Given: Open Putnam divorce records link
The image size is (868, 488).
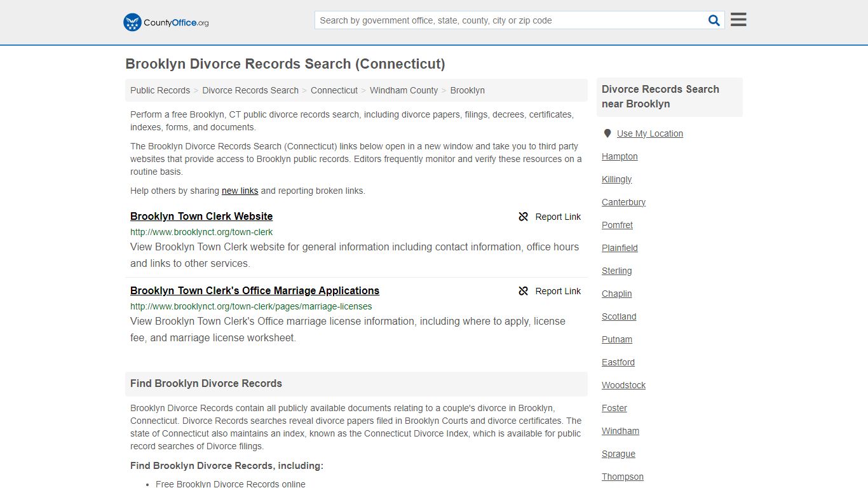Looking at the screenshot, I should pos(617,339).
